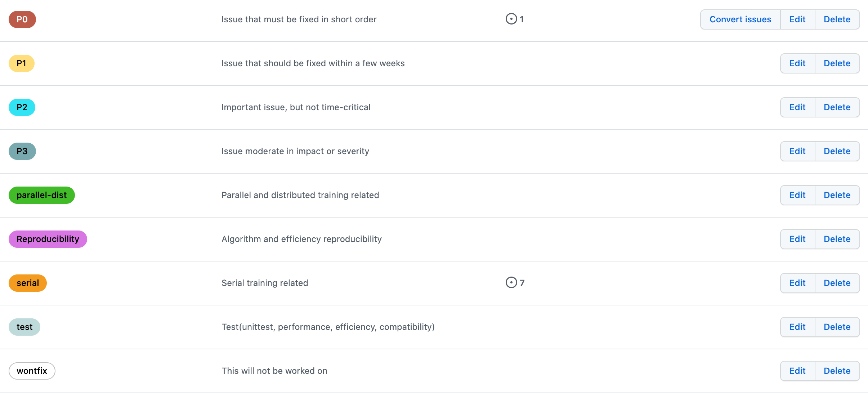868x394 pixels.
Task: Delete the P1 label
Action: (837, 63)
